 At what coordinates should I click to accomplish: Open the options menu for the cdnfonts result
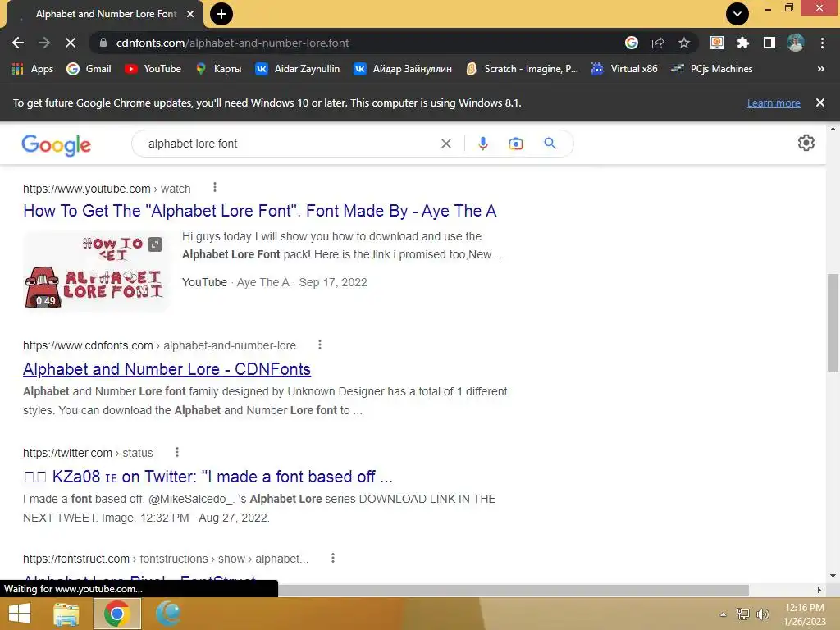320,345
